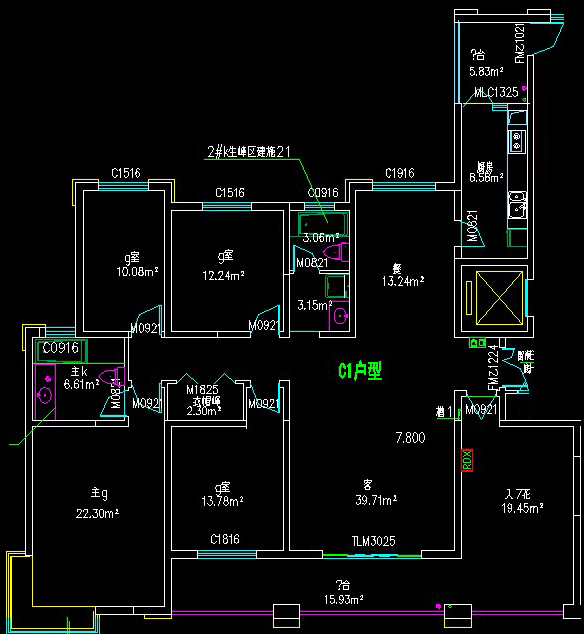The width and height of the screenshot is (584, 634).
Task: Pick the magenta toilet in the 6.61m² bathroom
Action: point(112,376)
